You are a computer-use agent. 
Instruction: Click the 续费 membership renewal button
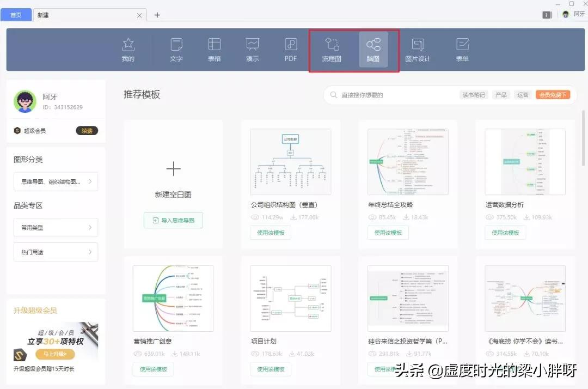[87, 130]
